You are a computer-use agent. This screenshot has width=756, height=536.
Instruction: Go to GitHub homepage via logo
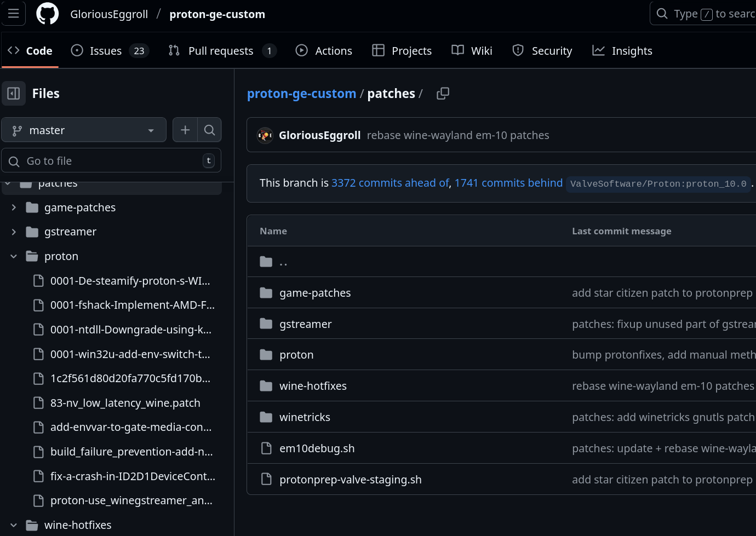tap(48, 14)
